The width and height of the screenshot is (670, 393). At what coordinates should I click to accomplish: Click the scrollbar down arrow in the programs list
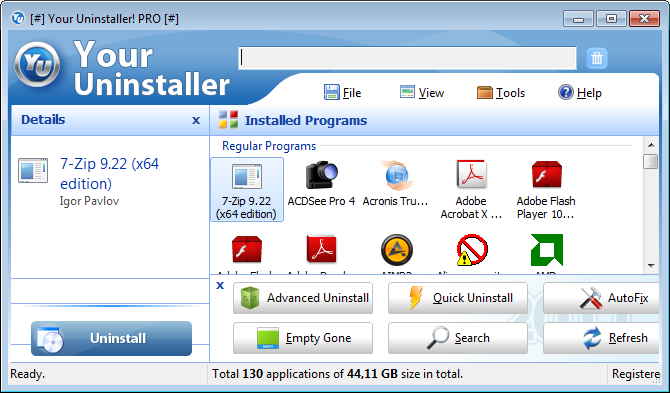(x=651, y=266)
